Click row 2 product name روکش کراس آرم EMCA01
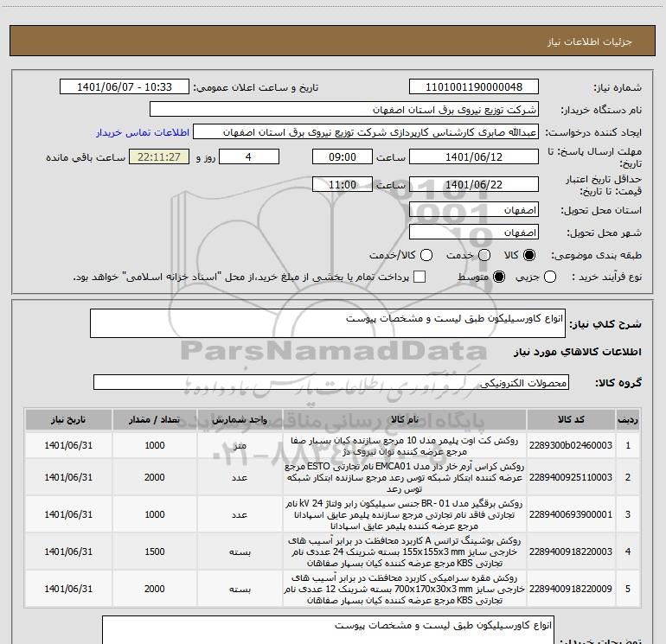Image resolution: width=666 pixels, height=644 pixels. 405,477
